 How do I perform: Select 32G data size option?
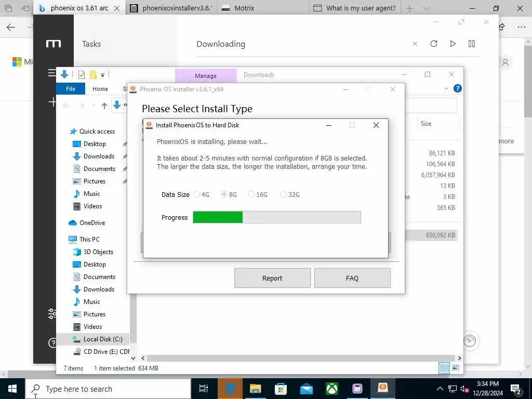(x=283, y=194)
